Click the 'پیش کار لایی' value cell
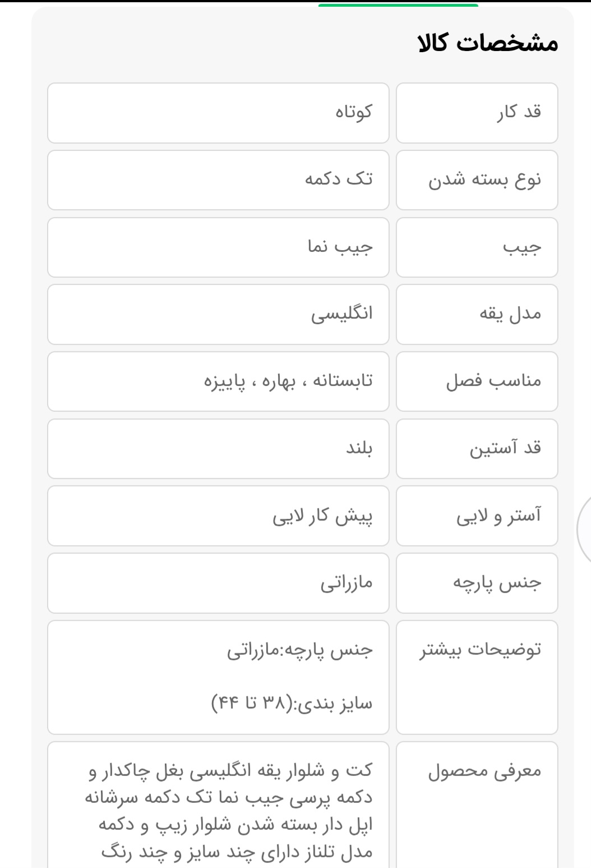The image size is (591, 868). point(218,516)
